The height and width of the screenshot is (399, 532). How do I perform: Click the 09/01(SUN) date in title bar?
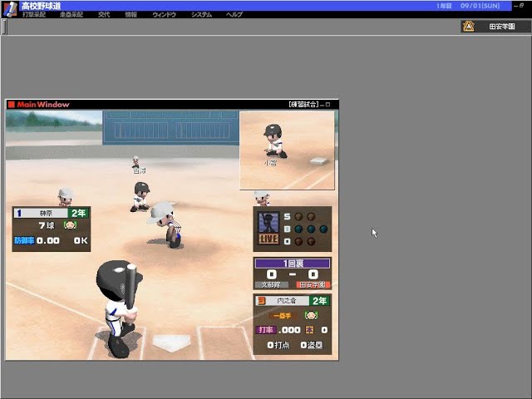[480, 6]
